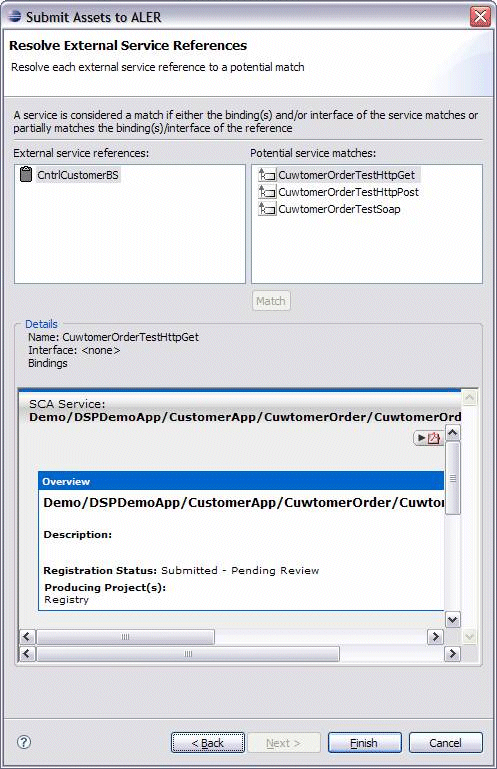Viewport: 497px width, 769px height.
Task: Click 'Registration Status: Submitted - Pending Review'
Action: click(x=181, y=570)
